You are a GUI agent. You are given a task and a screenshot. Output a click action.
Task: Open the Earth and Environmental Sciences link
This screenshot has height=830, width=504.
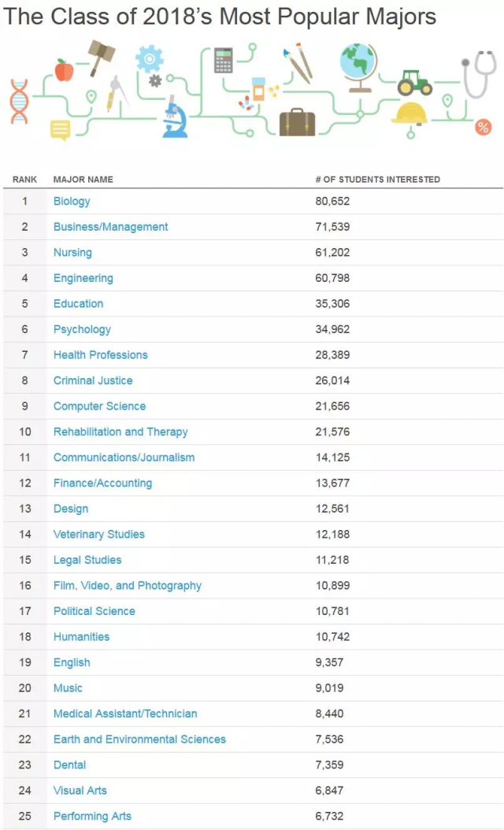coord(139,739)
